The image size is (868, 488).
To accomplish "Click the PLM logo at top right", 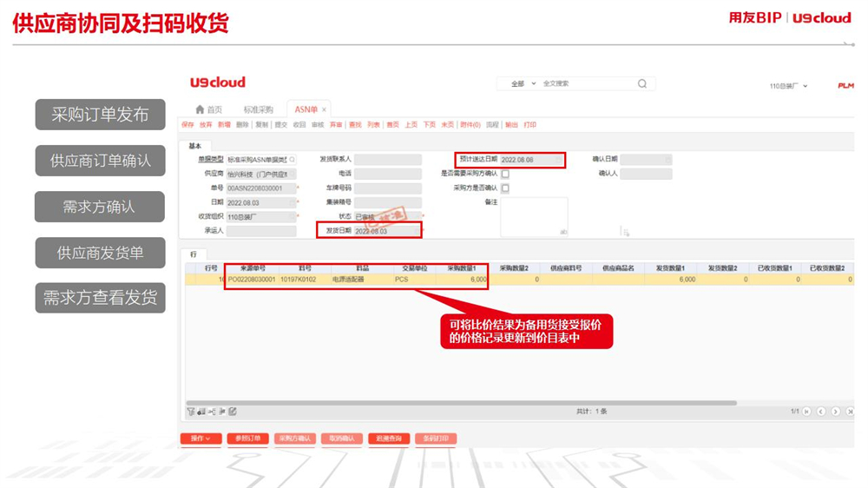I will [x=845, y=86].
